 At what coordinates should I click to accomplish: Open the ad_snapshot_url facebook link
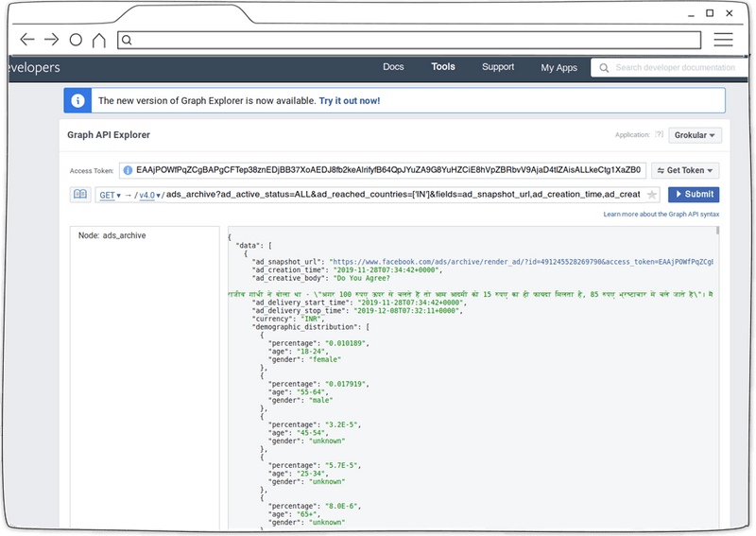(x=523, y=262)
